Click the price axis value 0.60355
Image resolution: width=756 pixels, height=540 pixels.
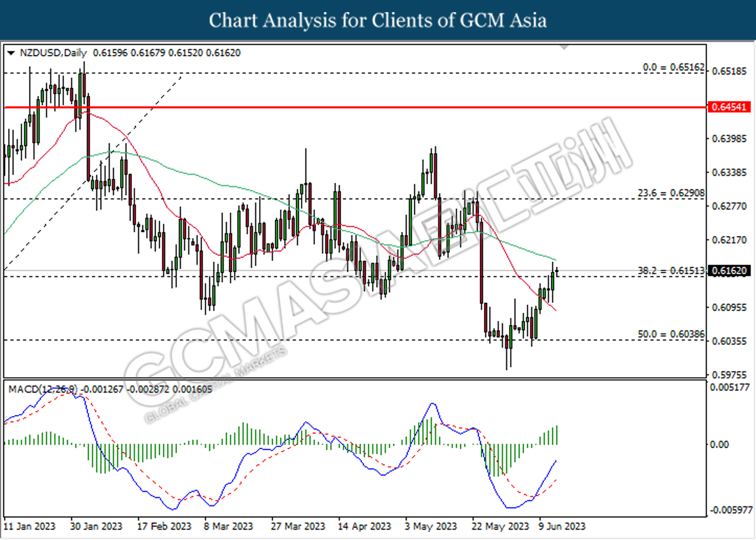coord(729,341)
